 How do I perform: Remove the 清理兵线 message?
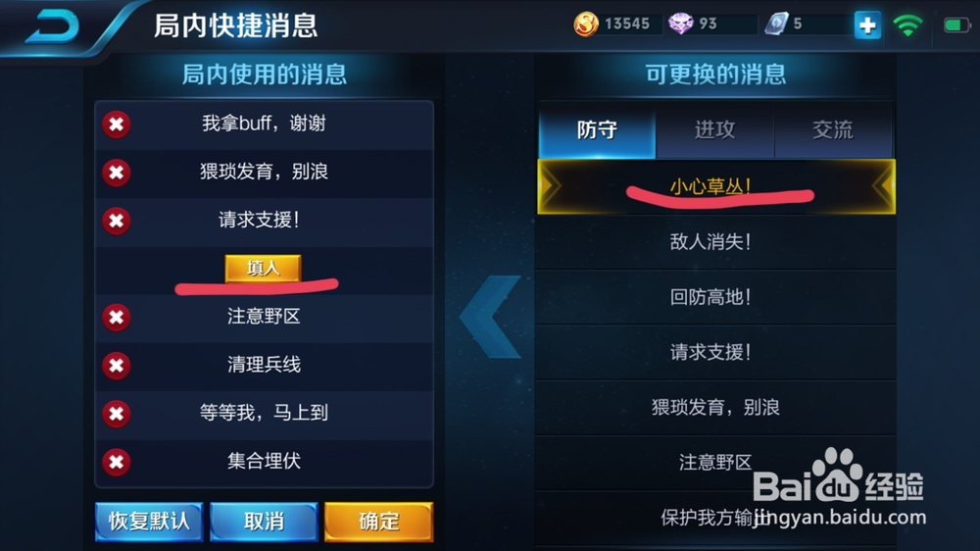(x=117, y=366)
